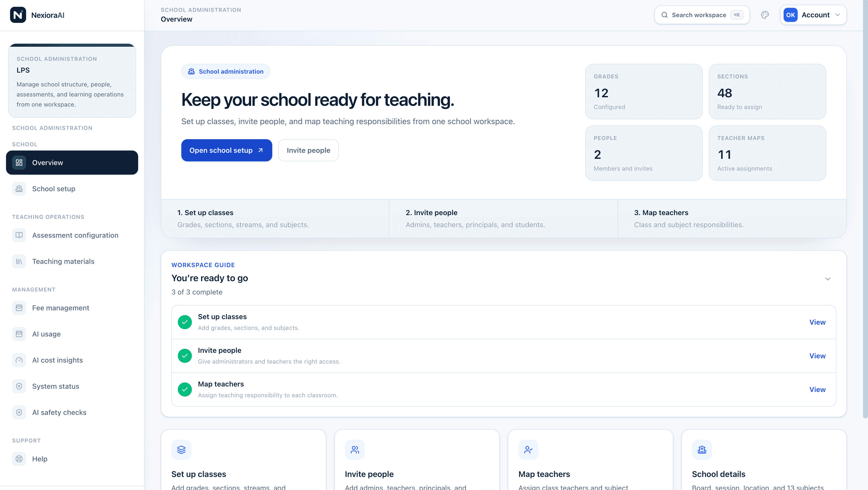Click the Teacher maps 11 stat card
868x490 pixels.
coord(767,153)
